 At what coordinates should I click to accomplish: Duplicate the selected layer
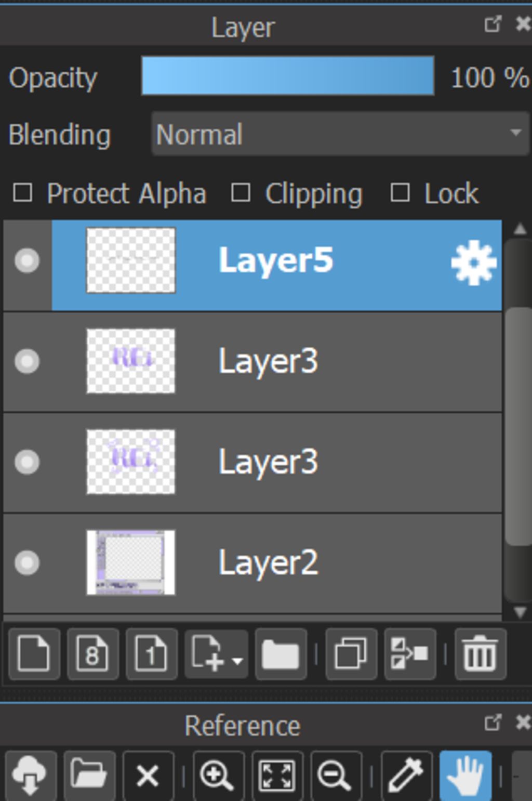pyautogui.click(x=351, y=654)
